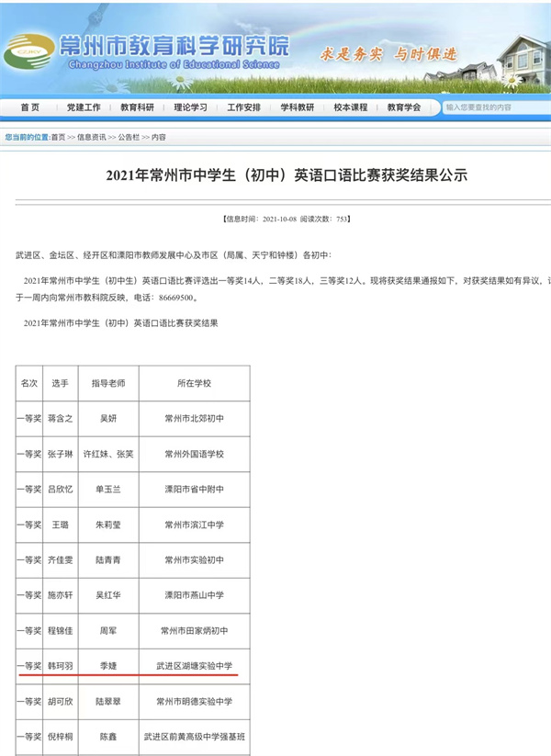The height and width of the screenshot is (756, 551).
Task: Select school cell 溧阳市燕山中学
Action: pyautogui.click(x=195, y=595)
